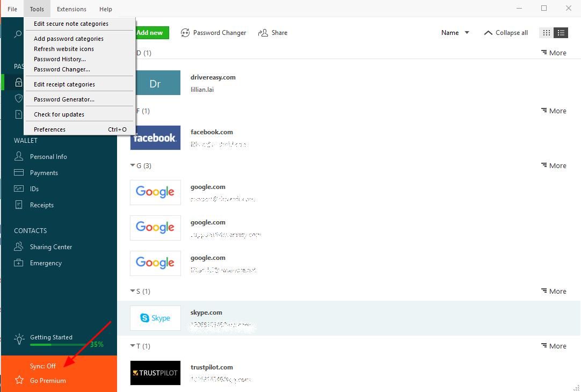The image size is (581, 392).
Task: Open Password Changer from toolbar
Action: tap(214, 33)
